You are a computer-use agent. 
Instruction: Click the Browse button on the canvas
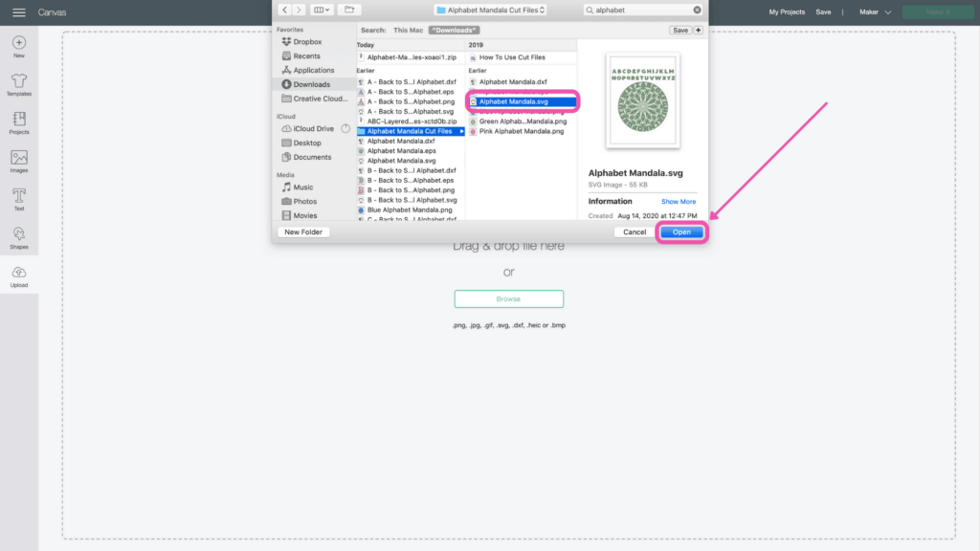[x=509, y=298]
